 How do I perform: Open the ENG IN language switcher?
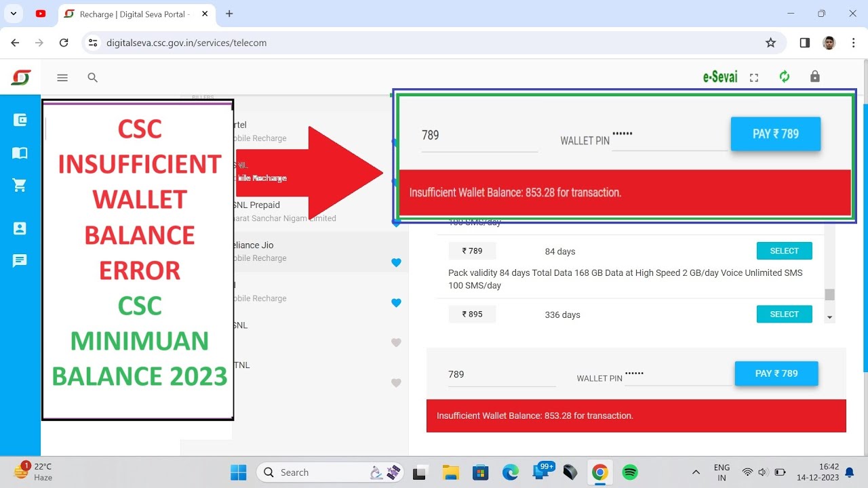[x=722, y=472]
